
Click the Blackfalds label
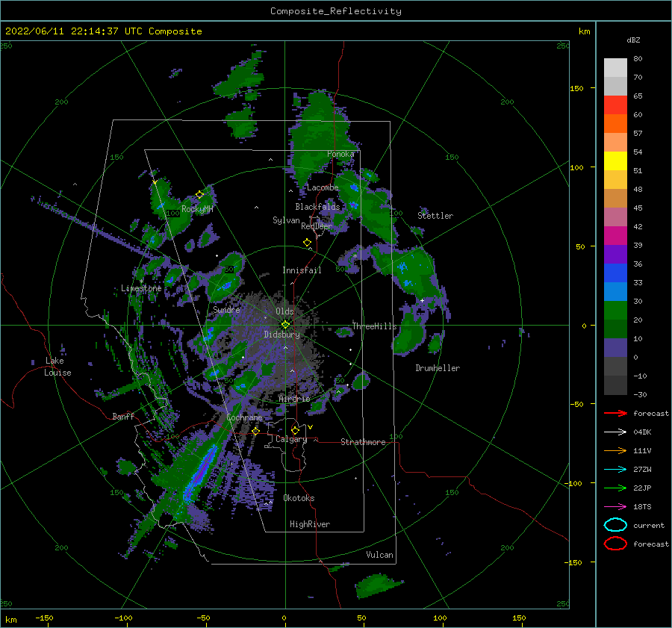[317, 207]
